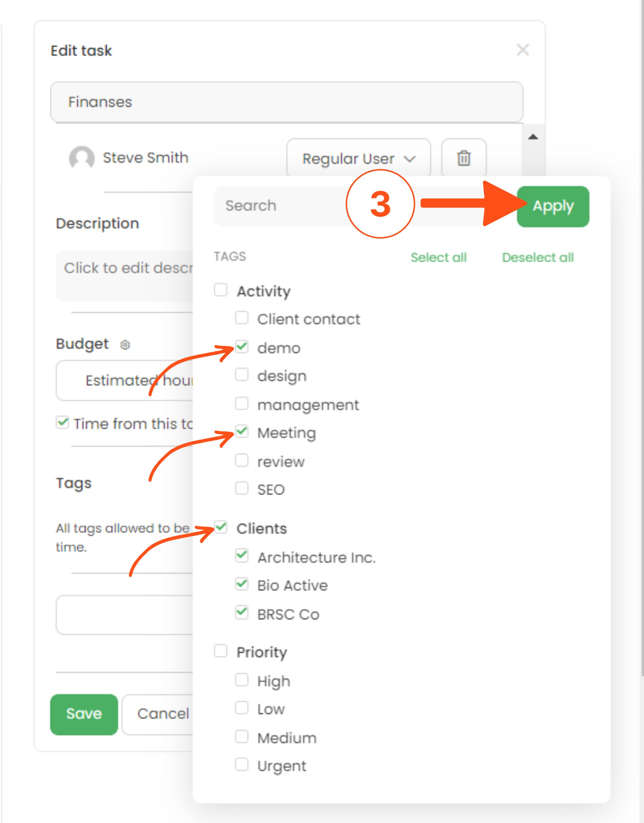Image resolution: width=644 pixels, height=823 pixels.
Task: Select the Activity group checkbox
Action: click(221, 290)
